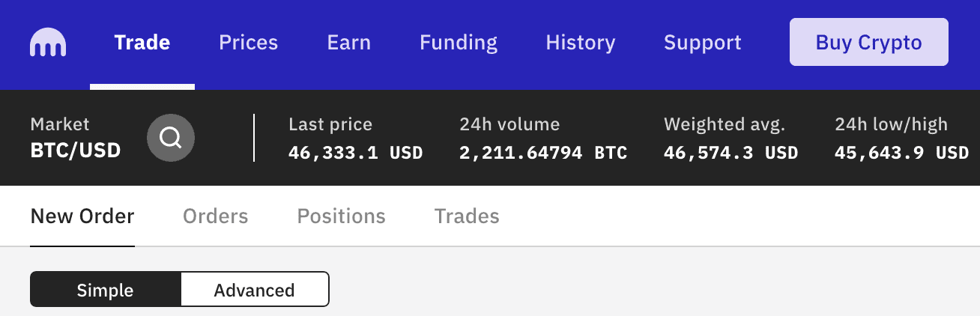
Task: Toggle order form to Simple mode
Action: 105,290
